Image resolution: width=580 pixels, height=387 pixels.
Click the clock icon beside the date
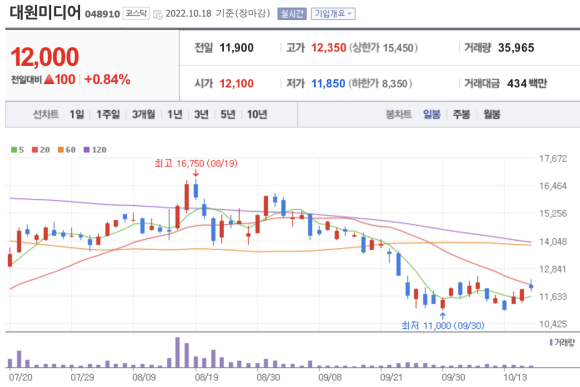pyautogui.click(x=158, y=15)
